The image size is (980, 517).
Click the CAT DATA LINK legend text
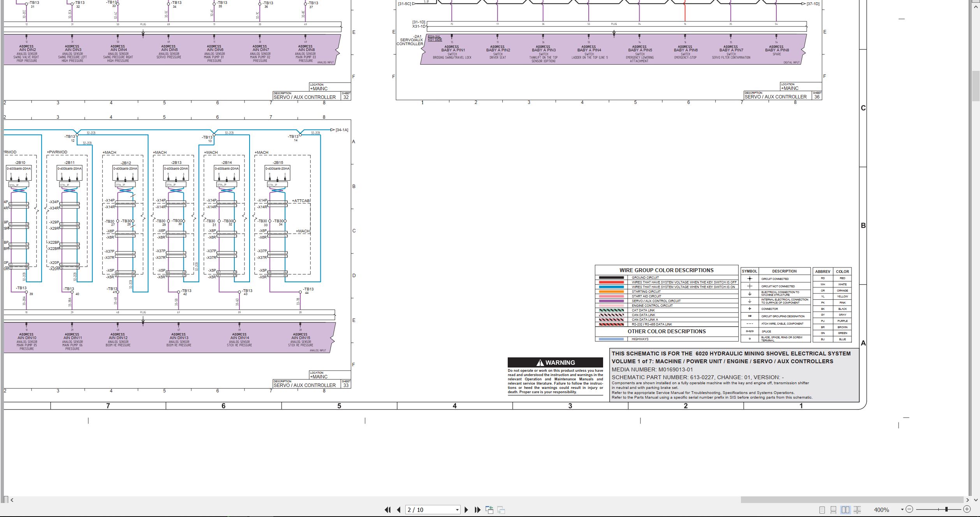[643, 310]
